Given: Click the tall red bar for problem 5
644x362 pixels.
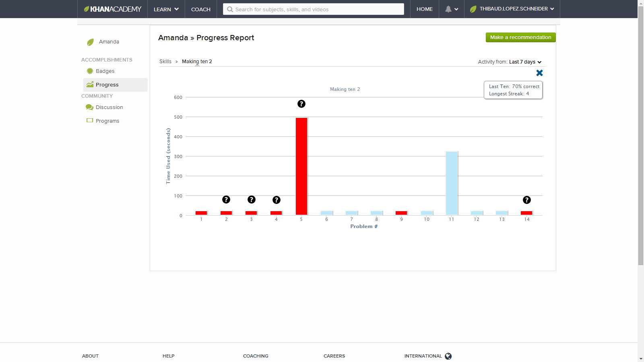Looking at the screenshot, I should click(301, 166).
